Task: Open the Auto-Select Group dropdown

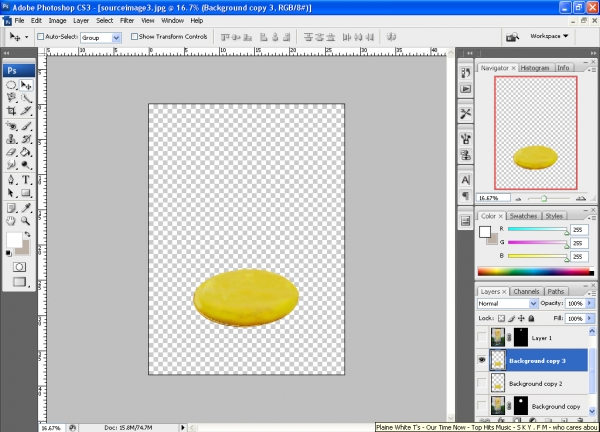Action: point(116,37)
